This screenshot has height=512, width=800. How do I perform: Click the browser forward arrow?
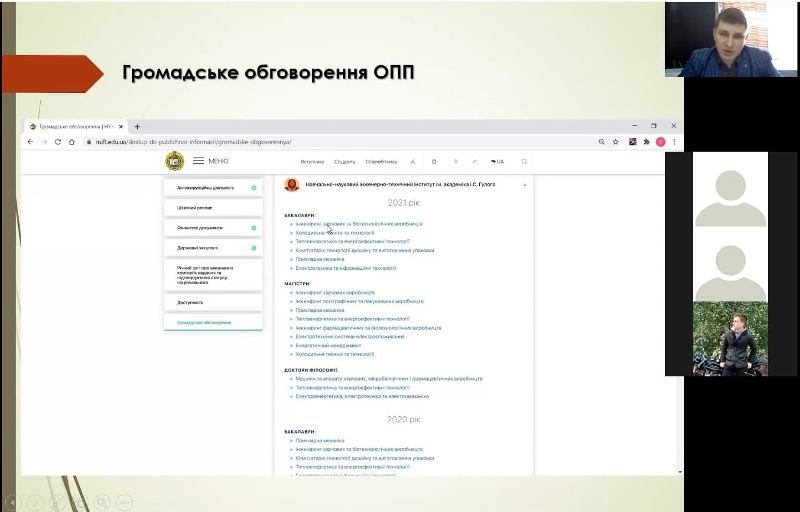click(x=44, y=142)
